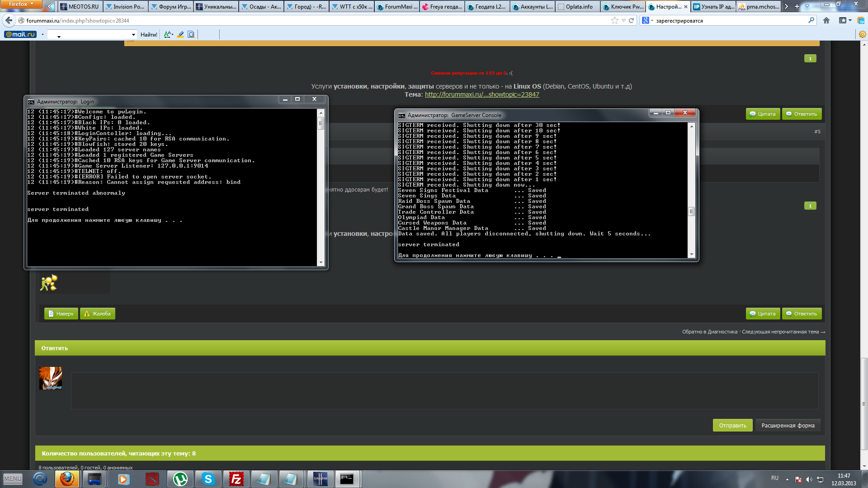
Task: Open URL history dropdown beside the bookmark star
Action: tap(623, 20)
